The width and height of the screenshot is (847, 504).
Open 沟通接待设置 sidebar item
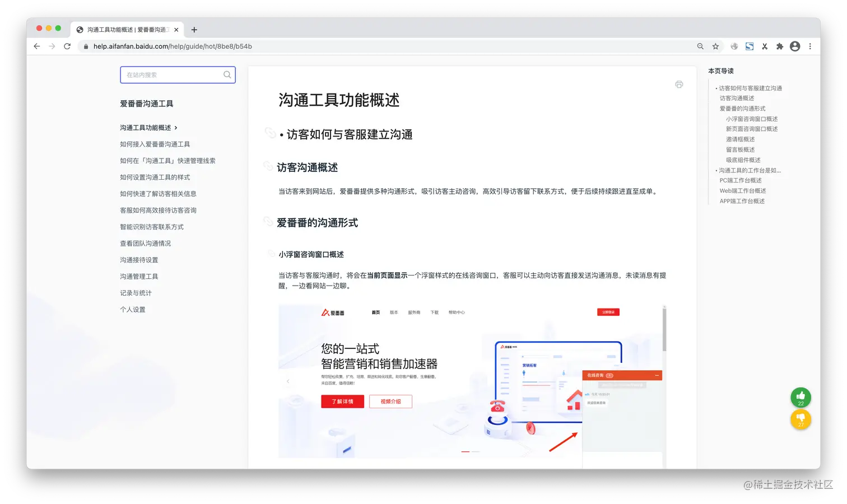tap(139, 260)
